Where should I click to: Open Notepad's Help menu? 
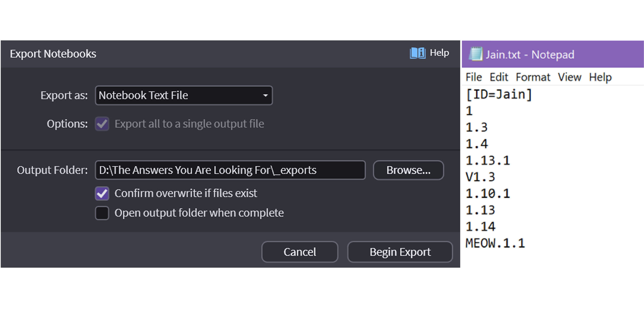pyautogui.click(x=600, y=77)
